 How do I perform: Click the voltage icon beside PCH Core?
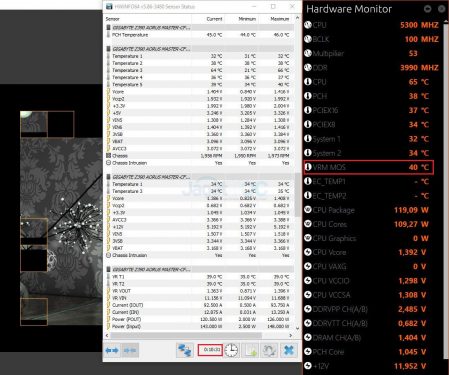pyautogui.click(x=308, y=352)
